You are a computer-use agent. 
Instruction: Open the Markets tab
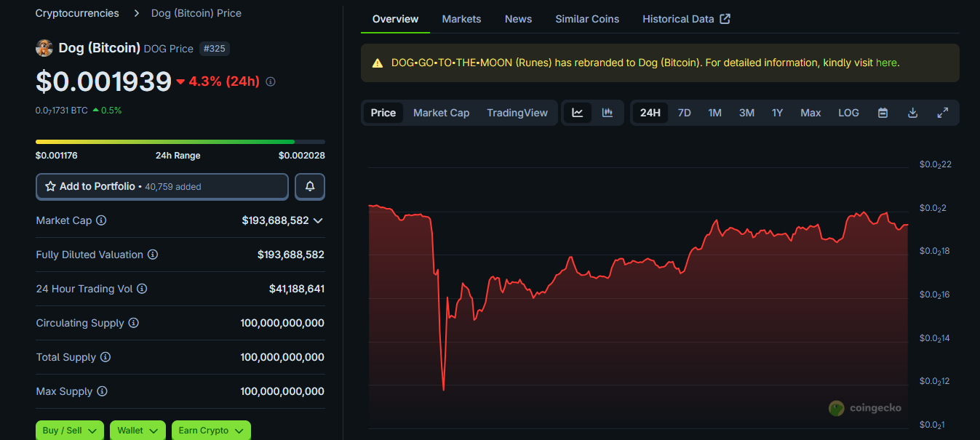click(x=461, y=19)
